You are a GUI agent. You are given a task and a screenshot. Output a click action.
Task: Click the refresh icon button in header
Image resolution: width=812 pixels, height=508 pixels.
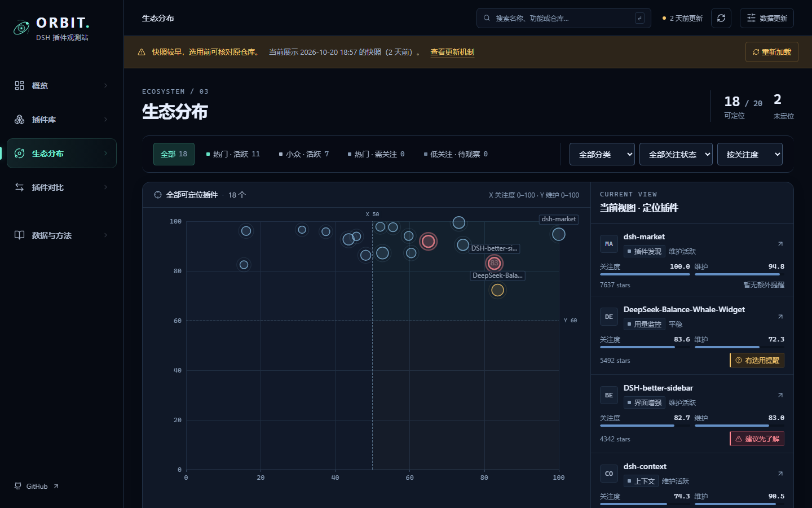click(721, 18)
